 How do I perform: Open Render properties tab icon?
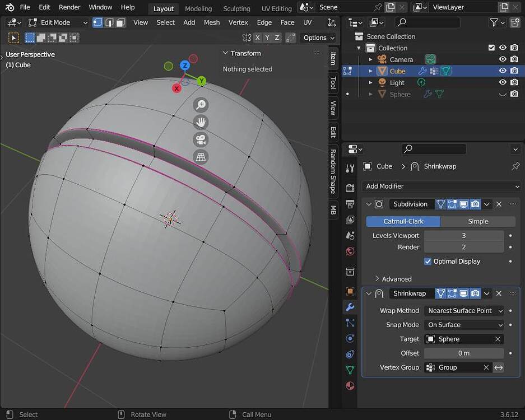pos(350,188)
